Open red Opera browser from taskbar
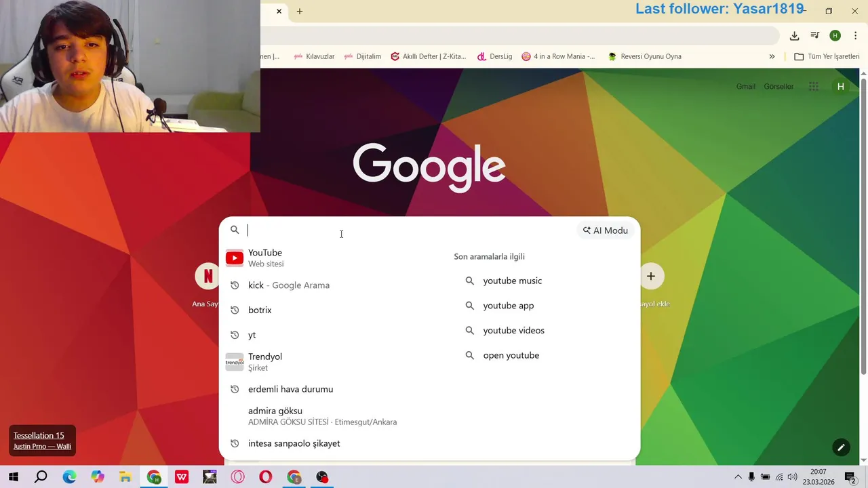 click(265, 477)
